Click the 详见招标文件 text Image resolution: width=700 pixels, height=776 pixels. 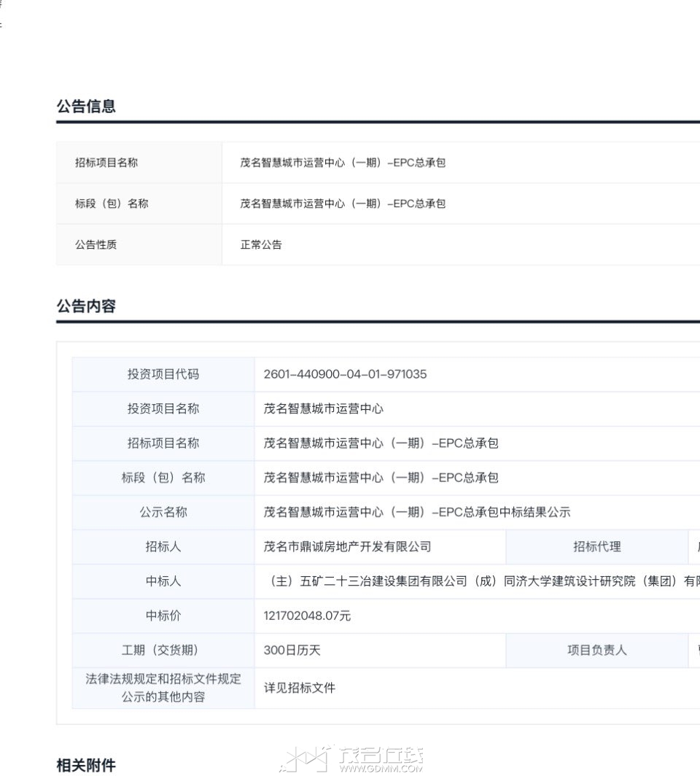(x=299, y=688)
